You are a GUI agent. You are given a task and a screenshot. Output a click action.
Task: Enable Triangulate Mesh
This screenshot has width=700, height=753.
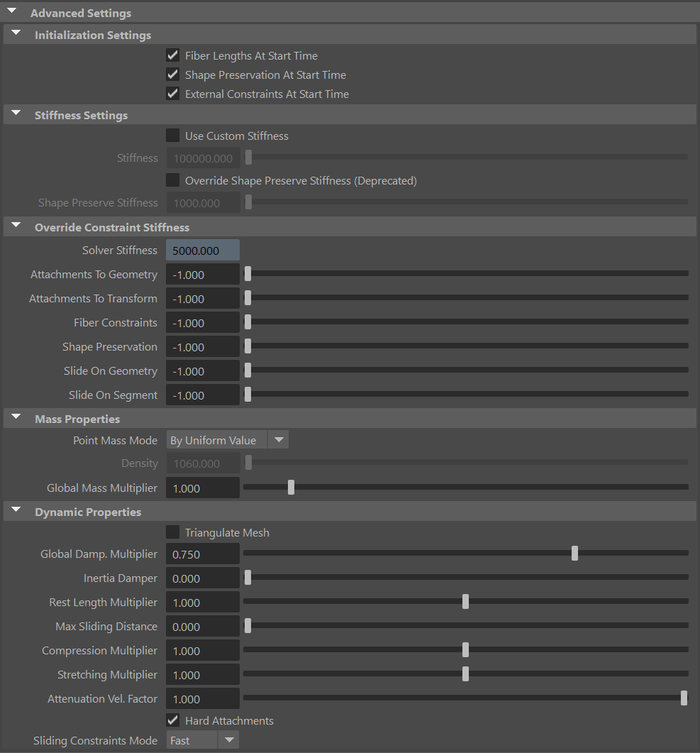[173, 532]
